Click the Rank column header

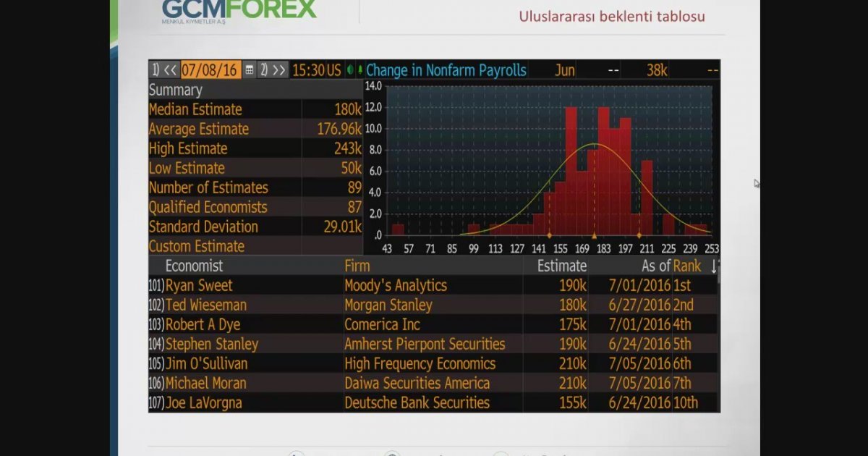click(x=687, y=266)
